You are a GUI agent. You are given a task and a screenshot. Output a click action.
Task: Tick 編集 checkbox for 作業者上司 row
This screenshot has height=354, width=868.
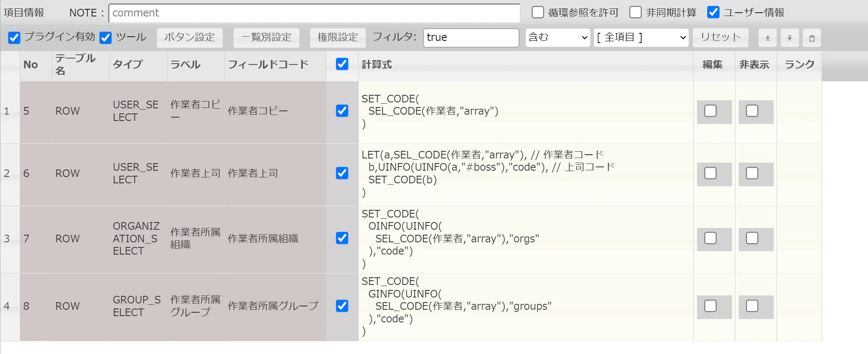[x=711, y=173]
